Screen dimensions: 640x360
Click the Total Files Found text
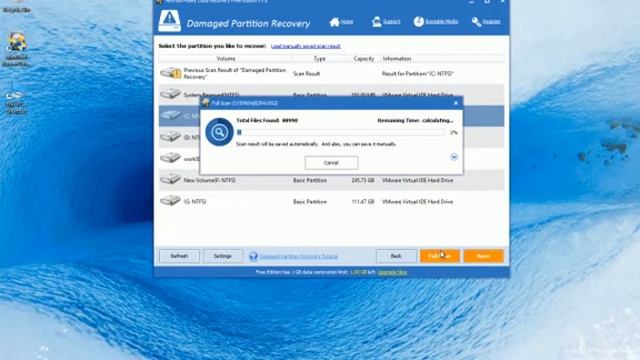pyautogui.click(x=267, y=120)
